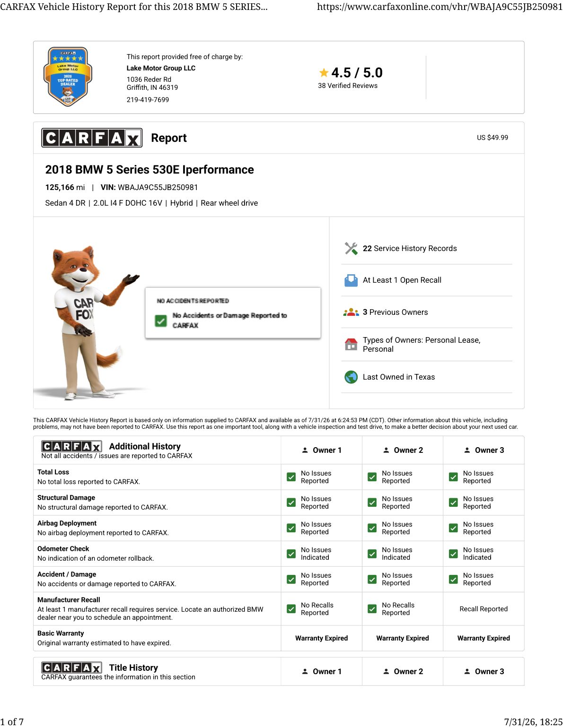Click the green No Accidents Reported checkmark
The width and height of the screenshot is (563, 728).
[x=161, y=321]
